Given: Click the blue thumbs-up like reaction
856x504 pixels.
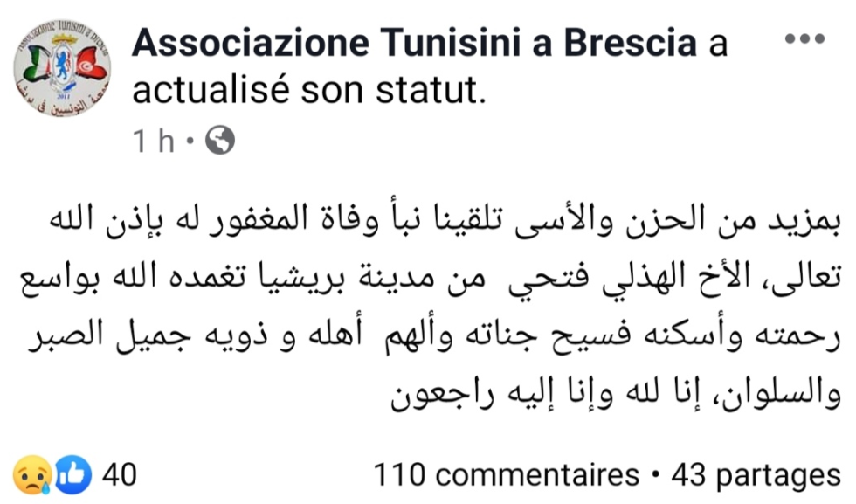Looking at the screenshot, I should (72, 475).
